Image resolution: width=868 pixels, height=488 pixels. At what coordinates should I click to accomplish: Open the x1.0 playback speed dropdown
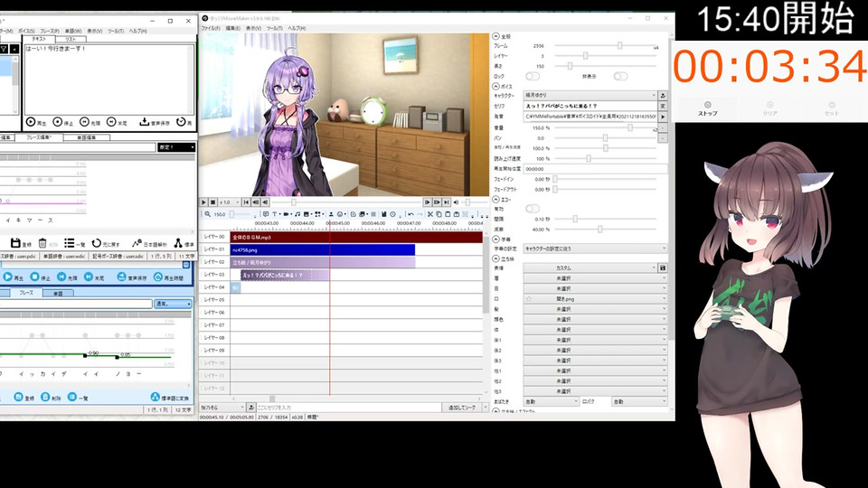tap(230, 202)
